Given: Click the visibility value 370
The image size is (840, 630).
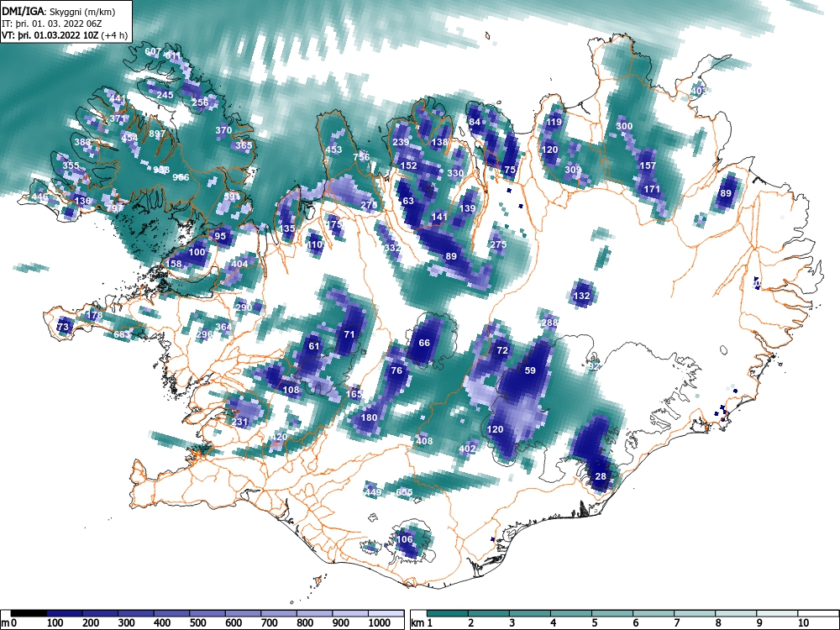Looking at the screenshot, I should pos(223,129).
